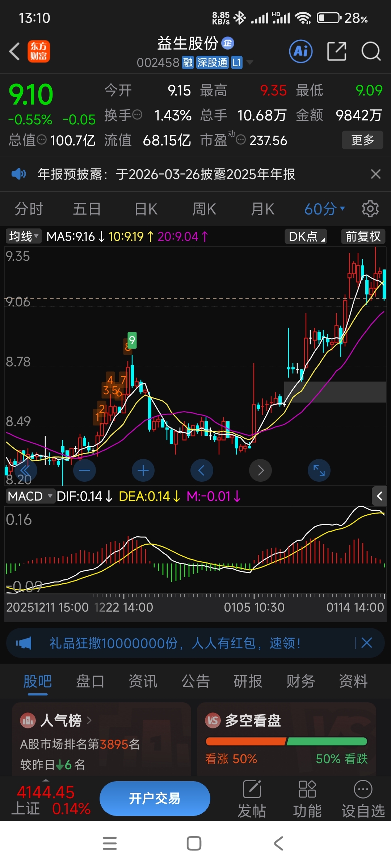Select the 股吧 tab

click(x=38, y=681)
